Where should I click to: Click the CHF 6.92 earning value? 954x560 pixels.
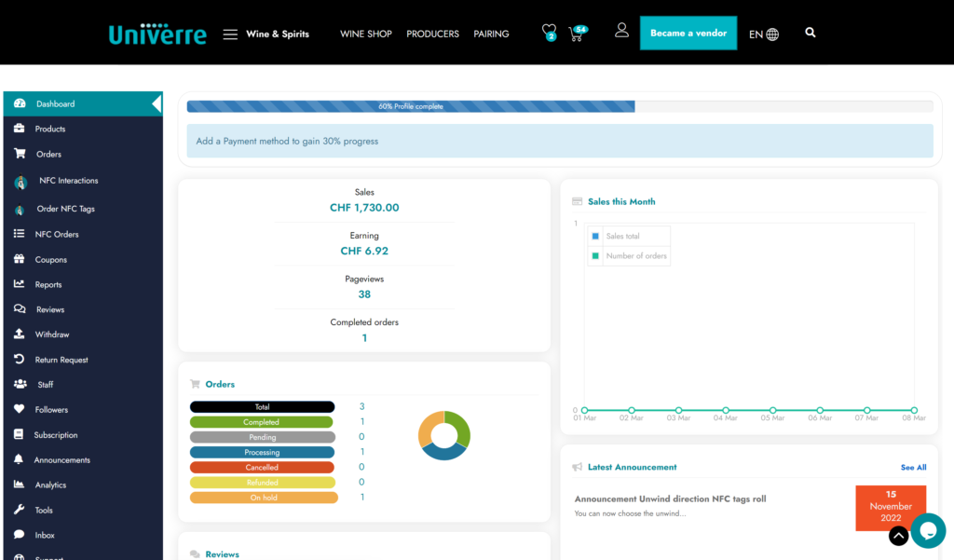point(364,251)
